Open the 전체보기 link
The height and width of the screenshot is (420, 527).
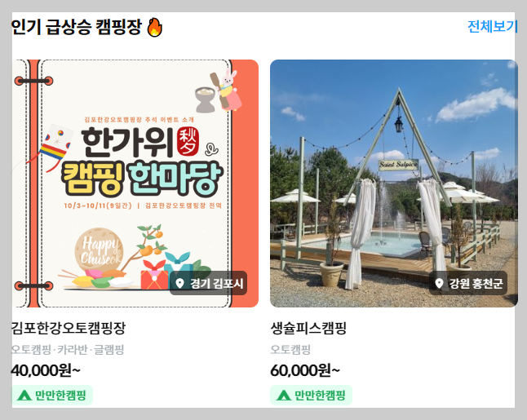click(x=491, y=26)
